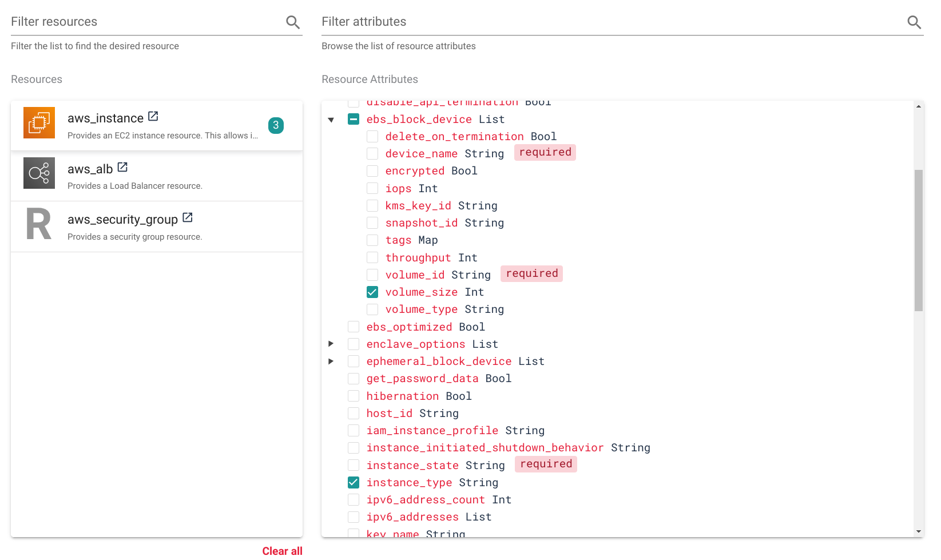
Task: Uncheck the volume_size attribute checkbox
Action: (x=372, y=292)
